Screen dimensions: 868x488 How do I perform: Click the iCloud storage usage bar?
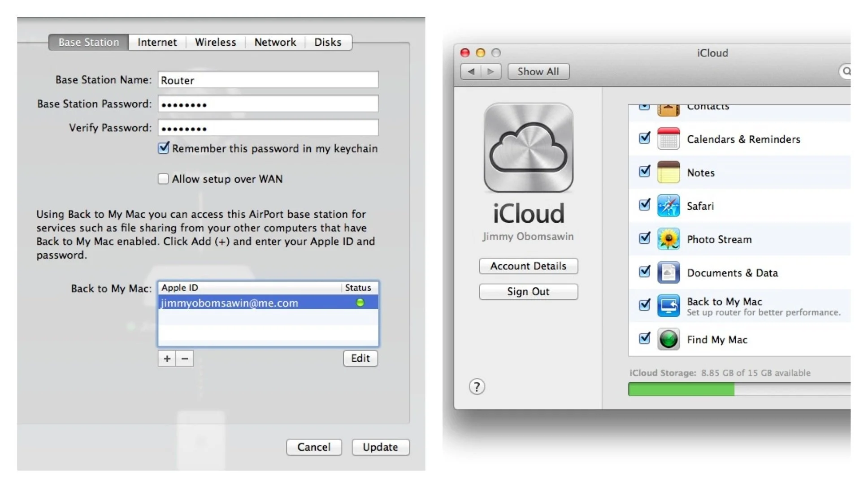coord(739,389)
